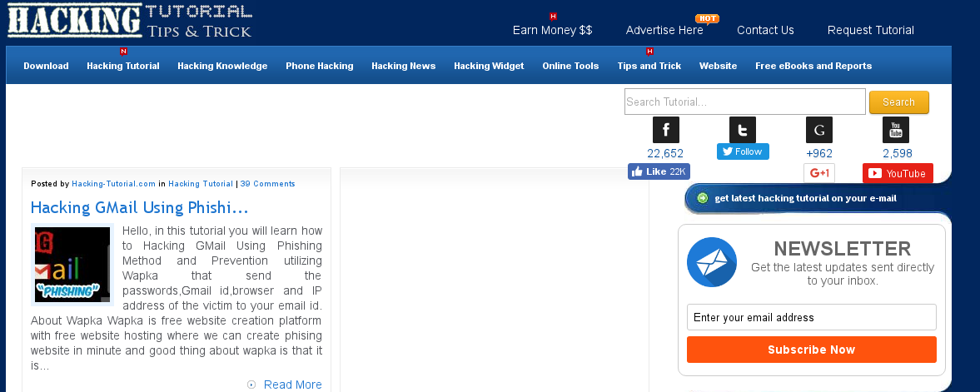Open Hacking Tutorial category link in post meta
Viewport: 980px width, 392px height.
point(201,184)
